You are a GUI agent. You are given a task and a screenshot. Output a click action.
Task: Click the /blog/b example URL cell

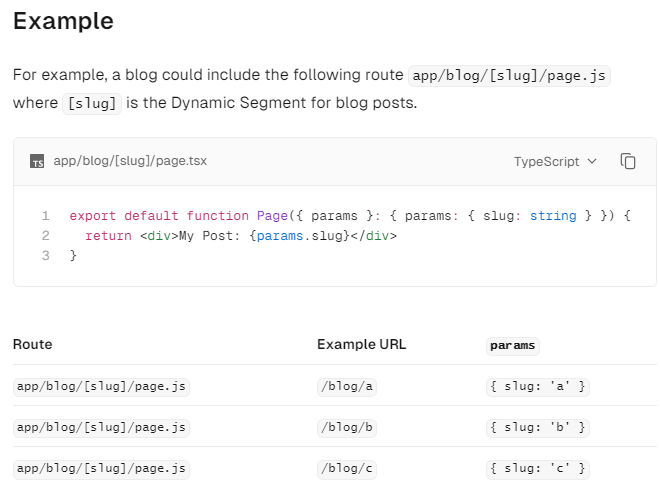coord(347,427)
